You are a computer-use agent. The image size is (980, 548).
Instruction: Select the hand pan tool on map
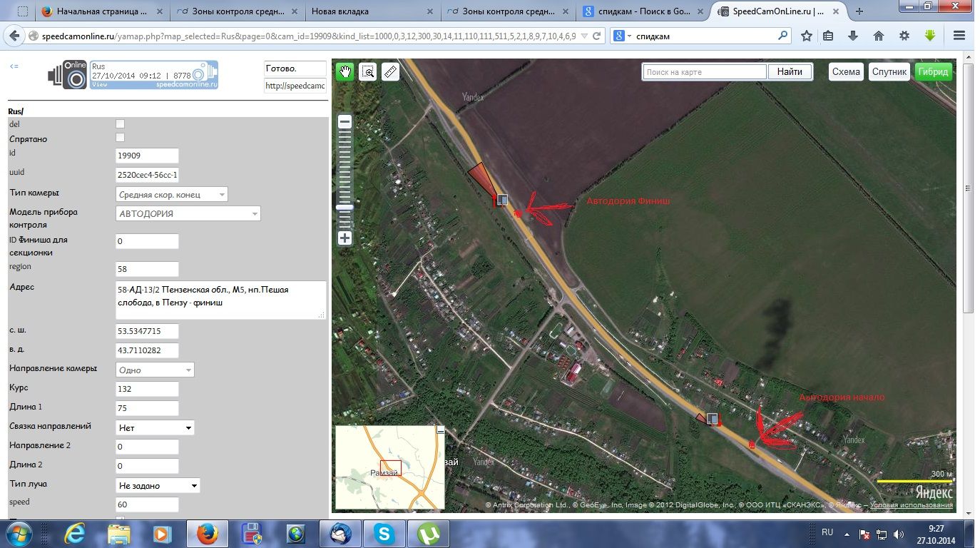point(345,71)
